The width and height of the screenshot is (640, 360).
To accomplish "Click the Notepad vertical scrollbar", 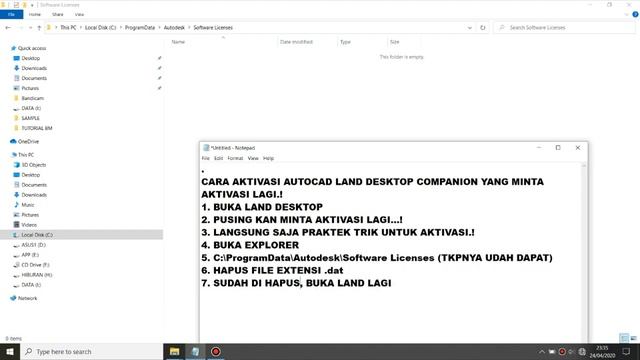I will (584, 253).
